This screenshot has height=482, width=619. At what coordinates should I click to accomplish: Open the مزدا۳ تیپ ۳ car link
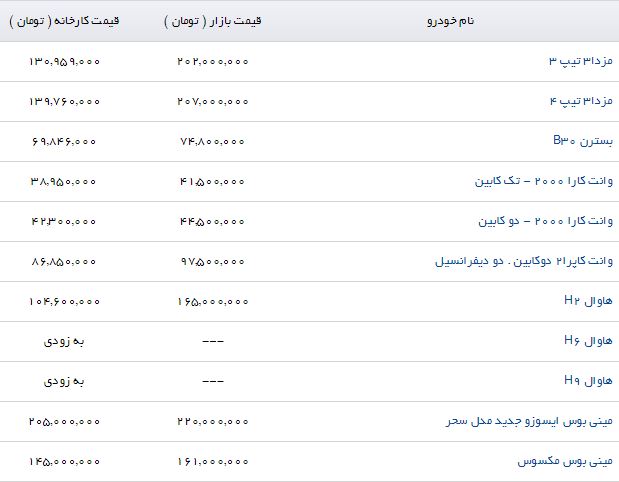click(581, 61)
